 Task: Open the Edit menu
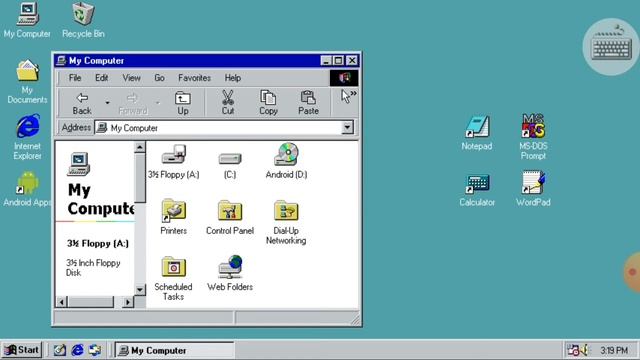[x=102, y=78]
